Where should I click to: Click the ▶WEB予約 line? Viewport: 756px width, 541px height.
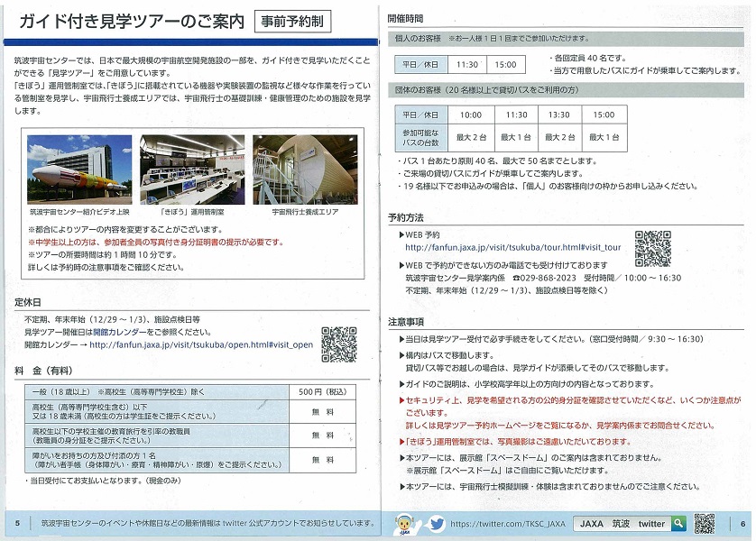pyautogui.click(x=419, y=235)
